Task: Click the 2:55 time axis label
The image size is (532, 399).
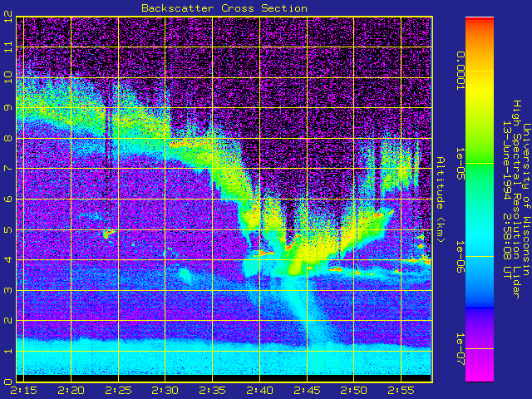Action: pos(401,391)
